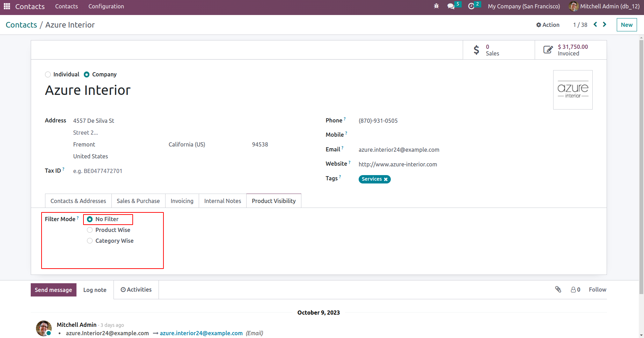Viewport: 644px width, 338px height.
Task: Select the Category Wise filter mode
Action: click(90, 241)
